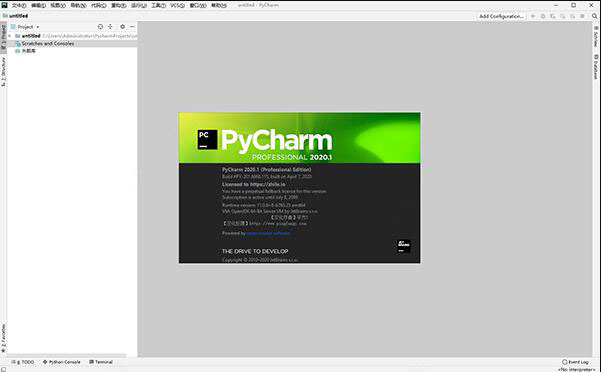The image size is (601, 372).
Task: Click the Debug bug icon in the toolbar
Action: pyautogui.click(x=543, y=16)
